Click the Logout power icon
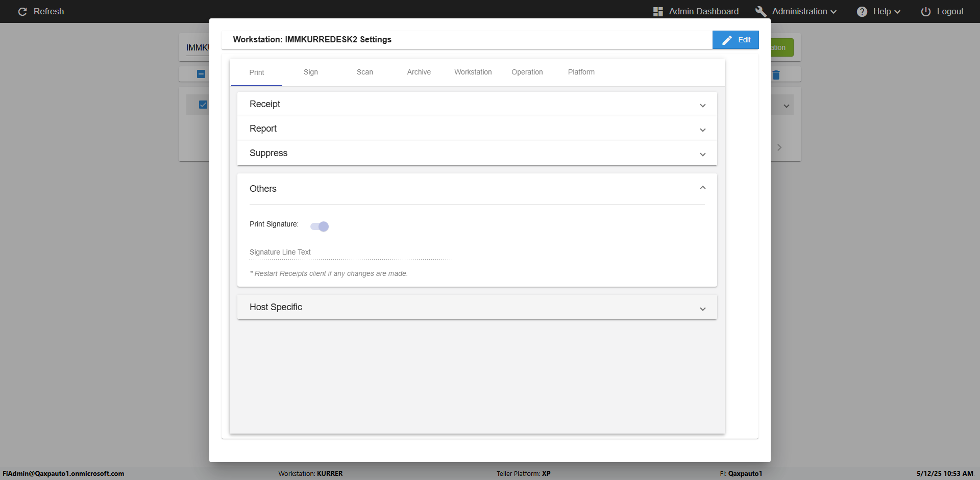980x480 pixels. pos(925,12)
